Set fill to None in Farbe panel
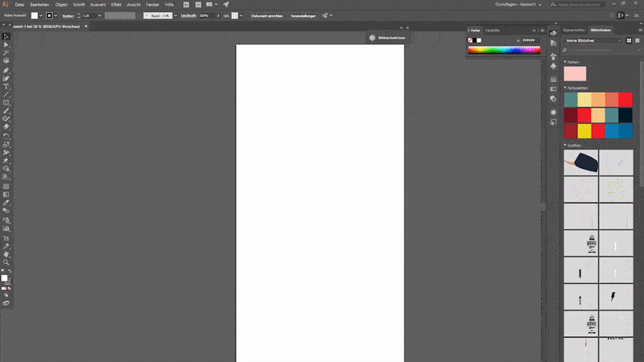 pos(470,40)
